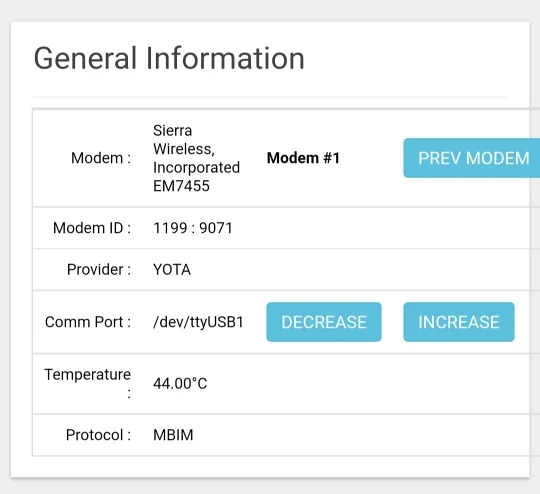Click the Modem ID : row label
This screenshot has height=494, width=540.
[92, 228]
